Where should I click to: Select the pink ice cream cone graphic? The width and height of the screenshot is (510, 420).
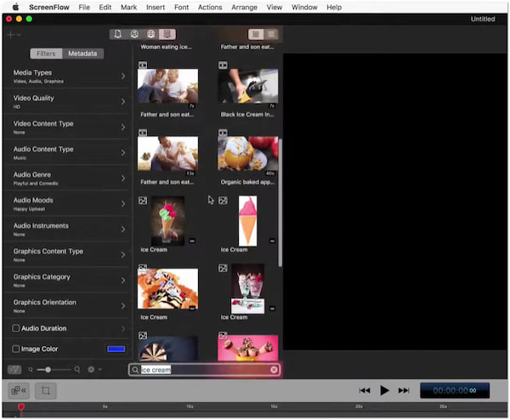click(248, 221)
